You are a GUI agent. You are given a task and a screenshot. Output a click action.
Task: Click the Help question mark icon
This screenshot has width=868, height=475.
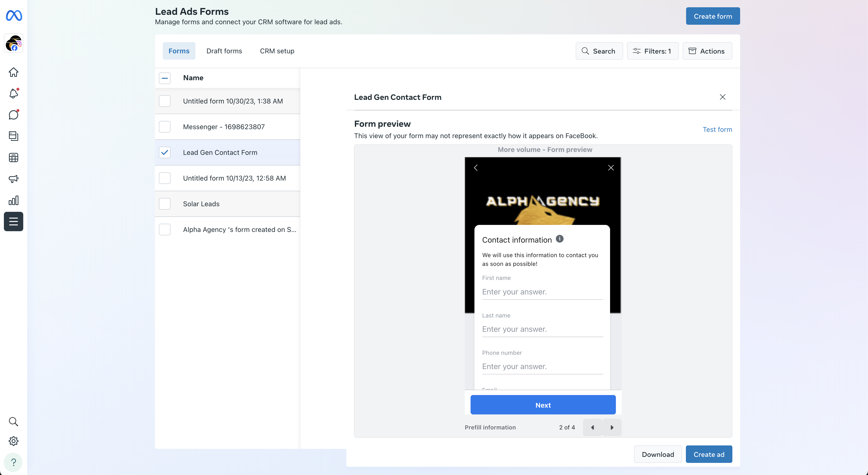click(x=14, y=462)
